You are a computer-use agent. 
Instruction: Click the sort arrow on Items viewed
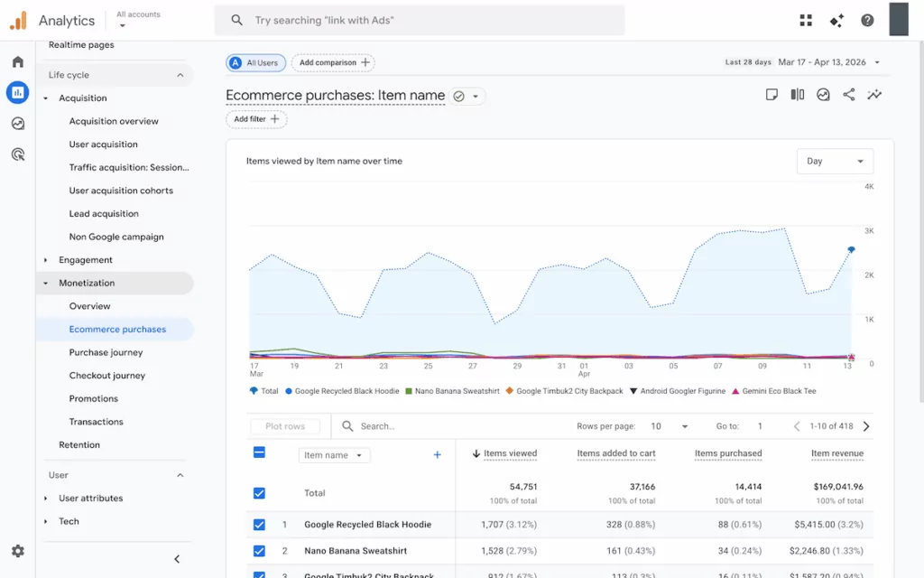pyautogui.click(x=476, y=453)
